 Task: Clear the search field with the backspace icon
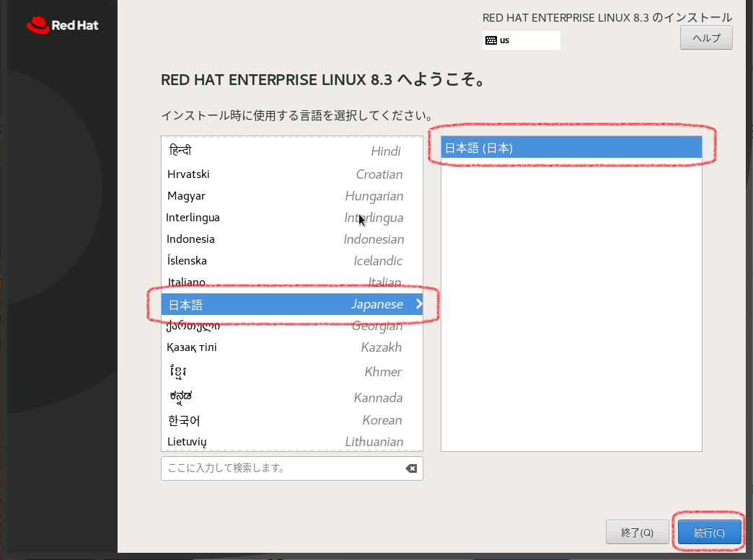pyautogui.click(x=411, y=468)
